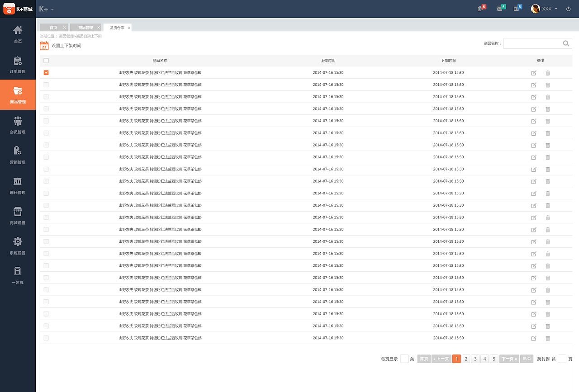Go to page 4

pyautogui.click(x=484, y=359)
